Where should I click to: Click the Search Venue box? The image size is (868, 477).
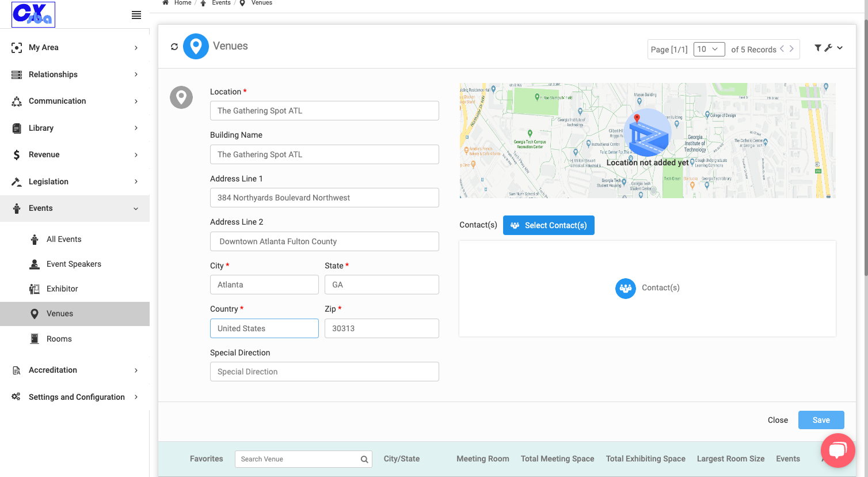[x=303, y=459]
